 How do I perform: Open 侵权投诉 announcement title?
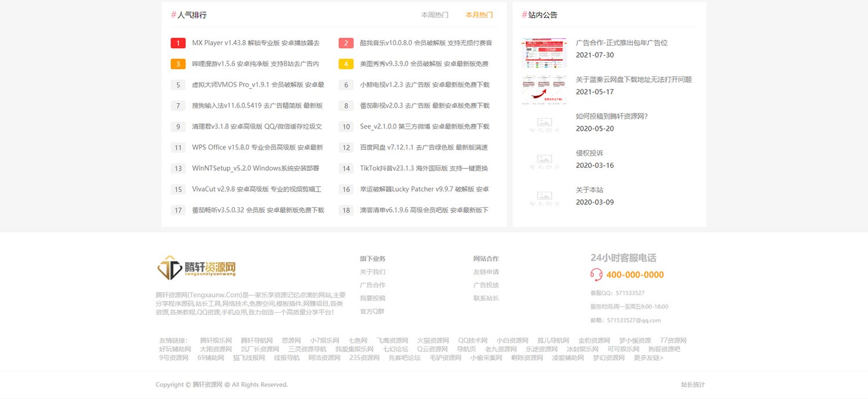(x=590, y=153)
